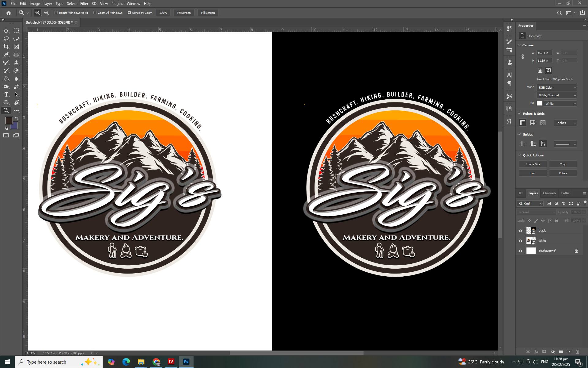Swap foreground and background colors
The image size is (588, 368).
(x=17, y=118)
